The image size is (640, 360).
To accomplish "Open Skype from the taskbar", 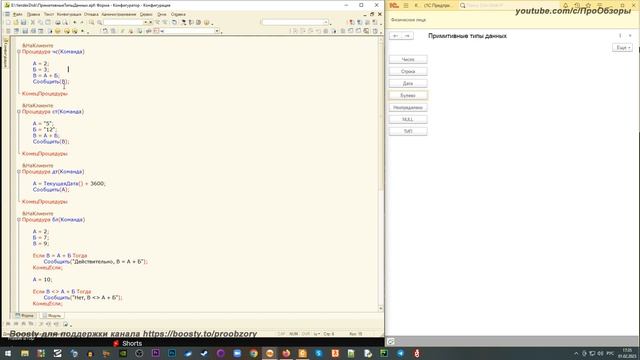I will [319, 353].
